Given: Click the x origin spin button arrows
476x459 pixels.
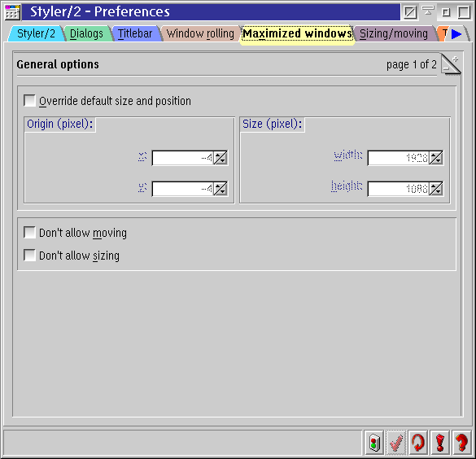Looking at the screenshot, I should pyautogui.click(x=221, y=158).
